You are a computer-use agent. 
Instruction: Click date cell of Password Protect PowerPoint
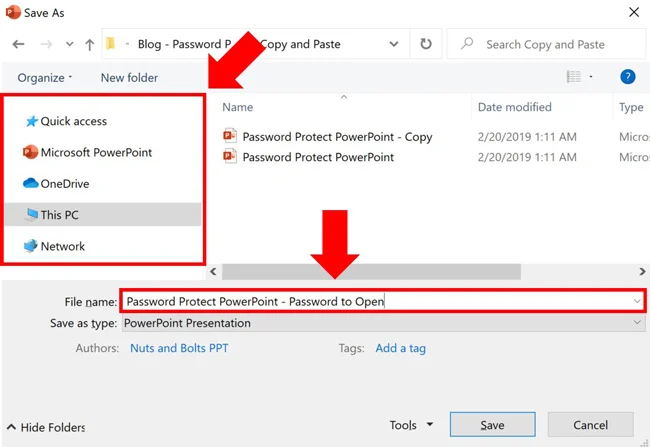(x=527, y=157)
